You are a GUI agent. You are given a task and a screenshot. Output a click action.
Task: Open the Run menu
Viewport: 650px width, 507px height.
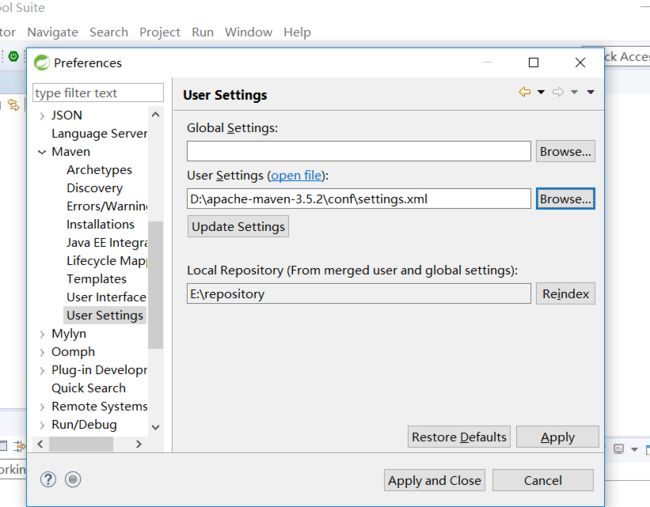202,32
